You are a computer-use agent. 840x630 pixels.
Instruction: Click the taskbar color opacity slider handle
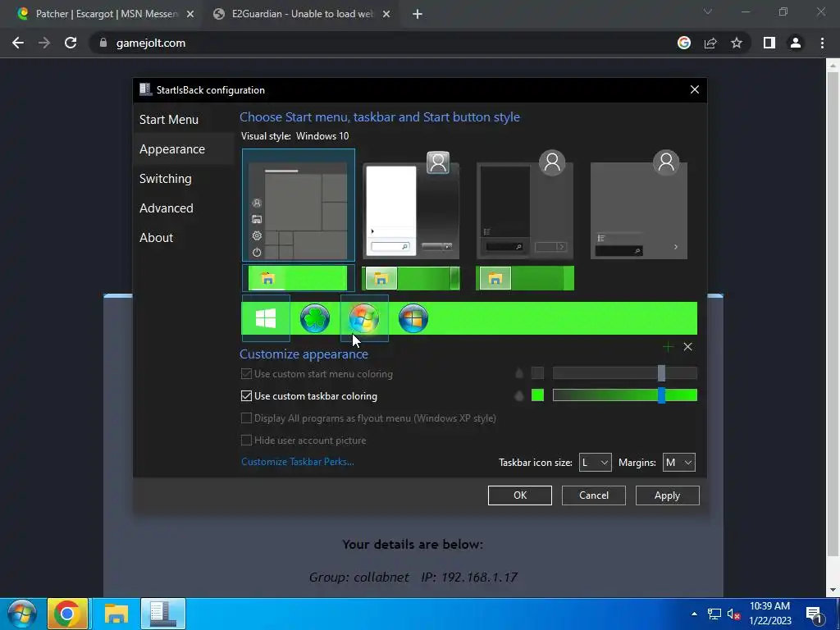[x=662, y=395]
